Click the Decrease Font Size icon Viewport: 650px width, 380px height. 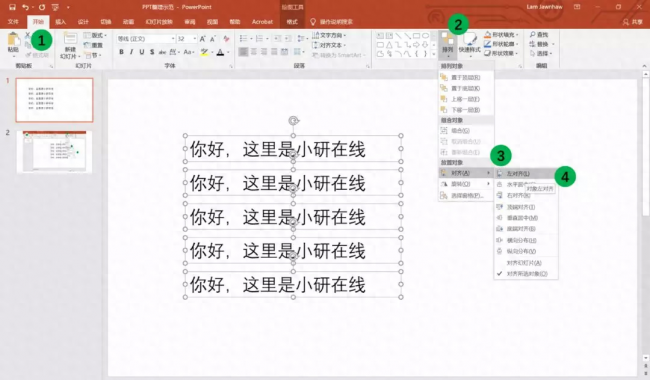213,39
